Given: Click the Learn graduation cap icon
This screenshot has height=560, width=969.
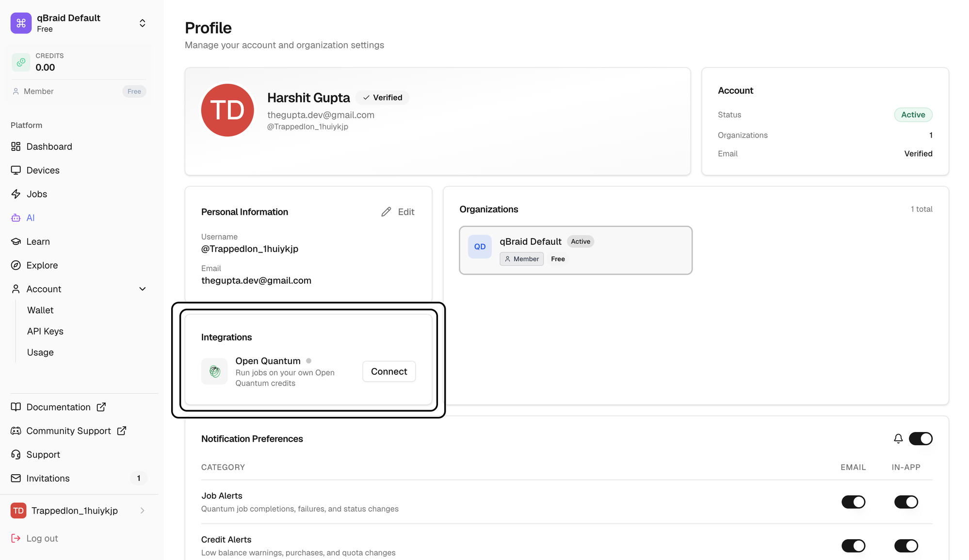Looking at the screenshot, I should coord(16,241).
